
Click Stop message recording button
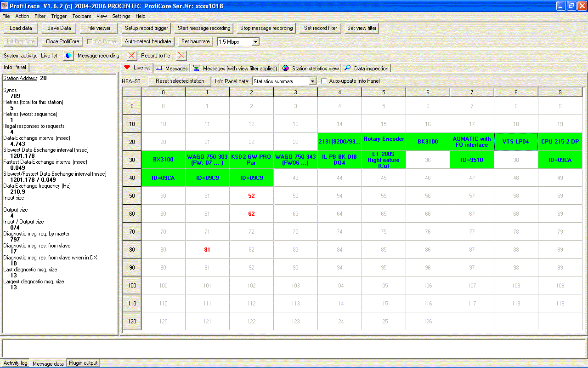266,28
